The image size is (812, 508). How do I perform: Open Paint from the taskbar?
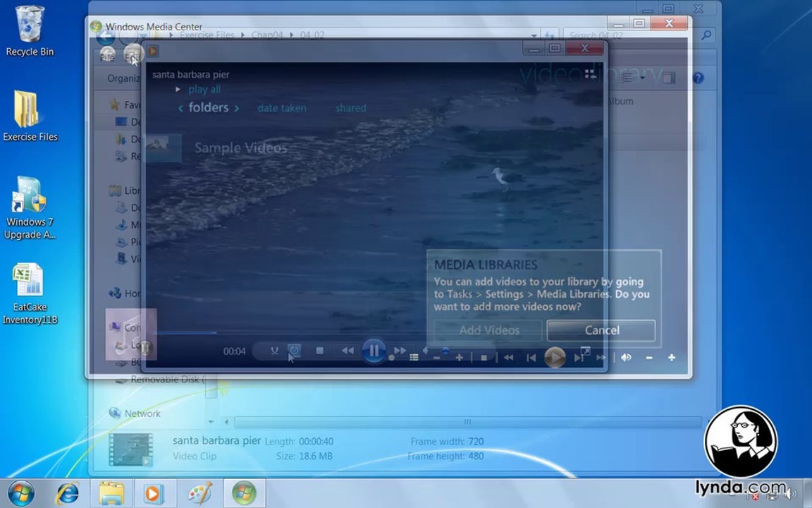click(x=199, y=493)
